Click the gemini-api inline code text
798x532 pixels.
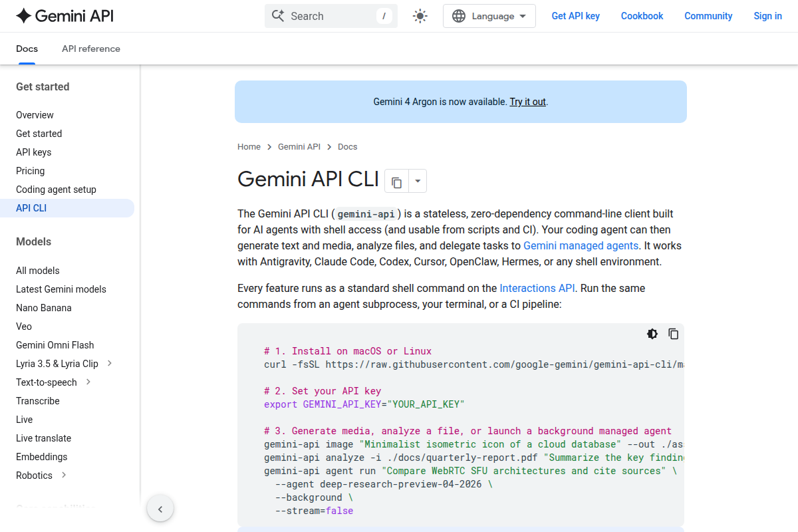point(366,214)
